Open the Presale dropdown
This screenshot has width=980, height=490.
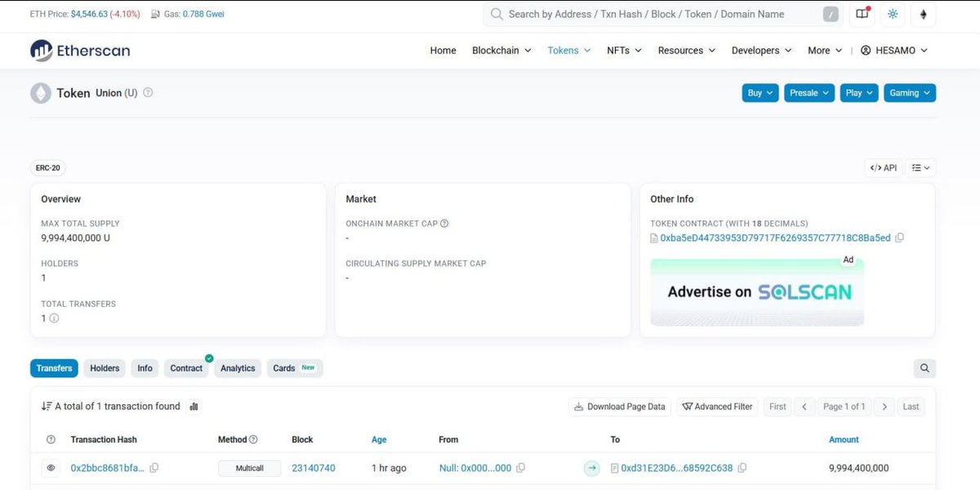click(x=809, y=93)
